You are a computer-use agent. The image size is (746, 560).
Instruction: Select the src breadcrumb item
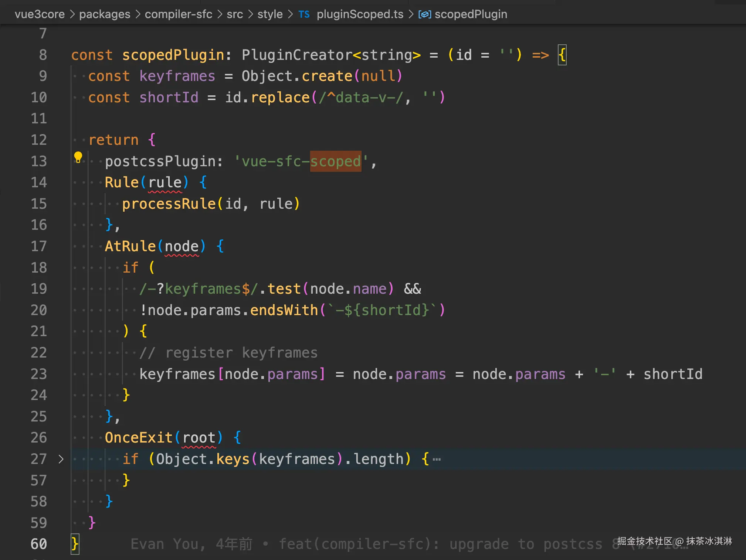click(x=235, y=14)
